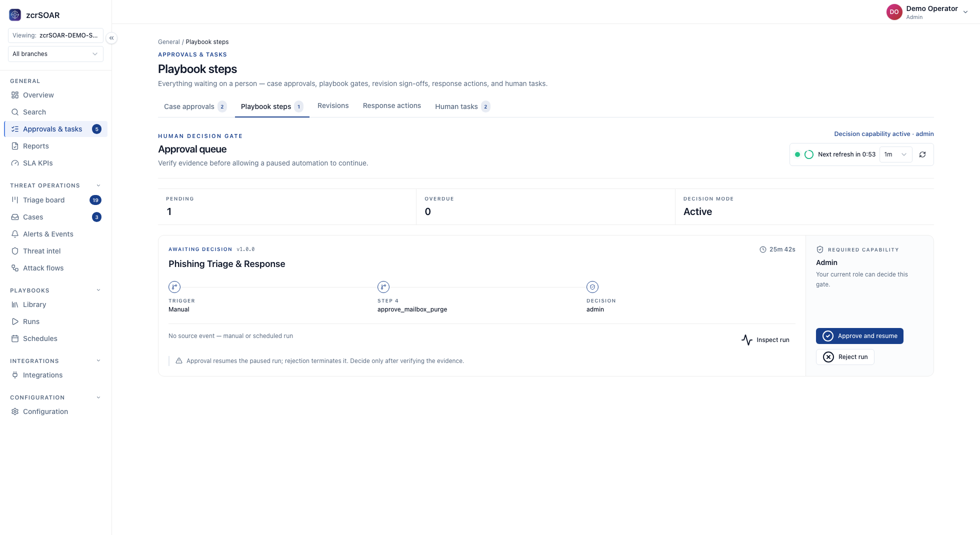
Task: Switch to the Response actions tab
Action: coord(392,106)
